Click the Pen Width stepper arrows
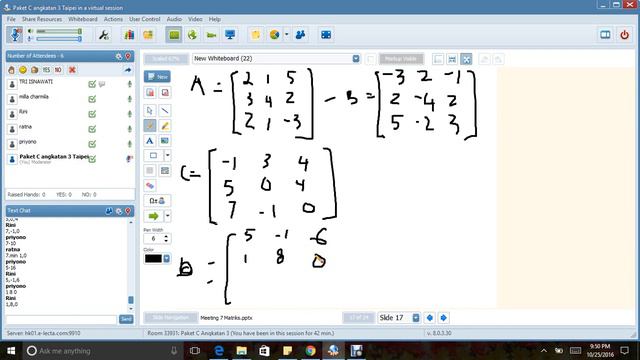Image resolution: width=640 pixels, height=360 pixels. (166, 239)
